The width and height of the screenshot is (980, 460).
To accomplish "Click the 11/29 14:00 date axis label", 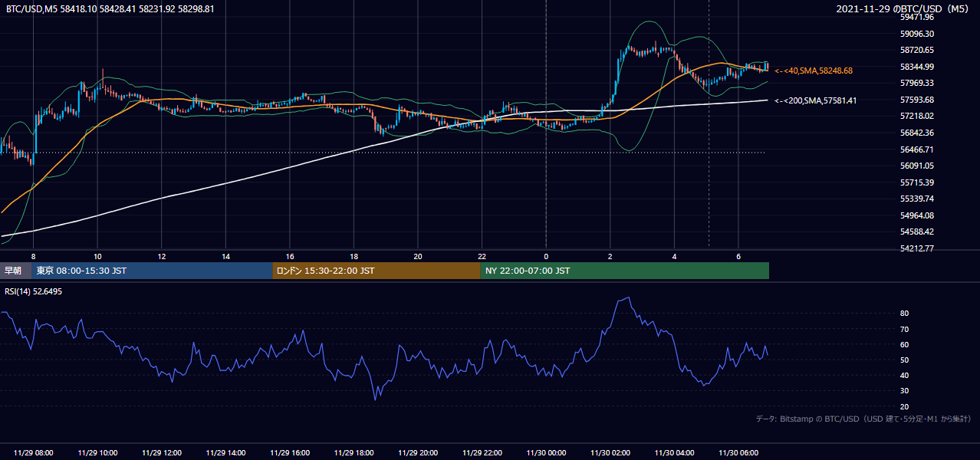I will pyautogui.click(x=225, y=453).
